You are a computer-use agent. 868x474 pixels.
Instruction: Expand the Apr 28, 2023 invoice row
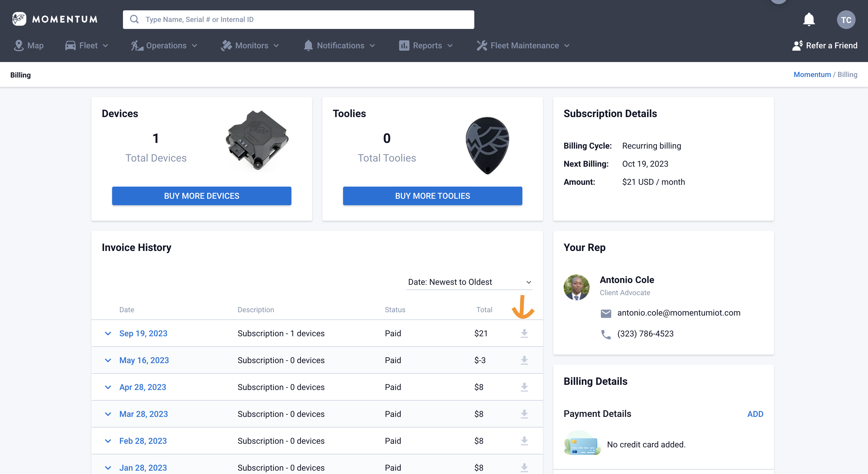click(x=108, y=387)
